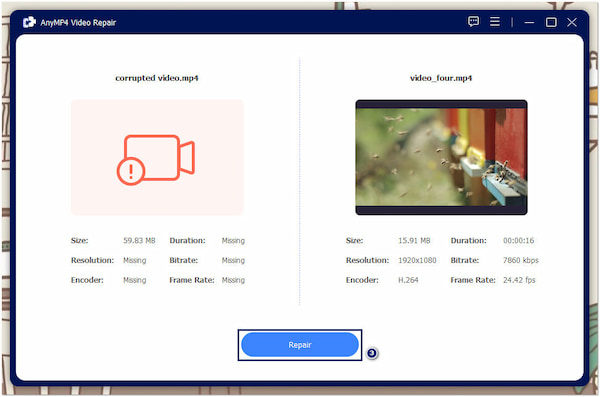
Task: Click the AnyMP4 Video Repair logo icon
Action: click(x=29, y=22)
